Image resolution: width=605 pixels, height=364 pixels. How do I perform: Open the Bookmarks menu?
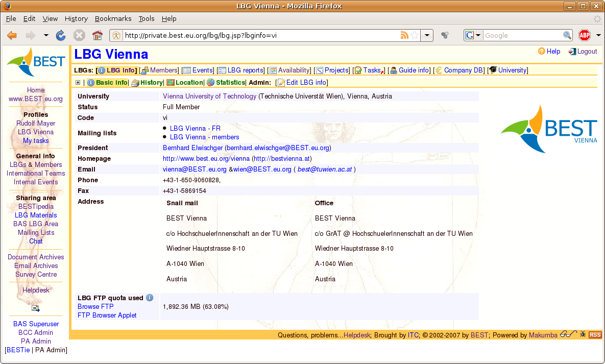(x=113, y=18)
